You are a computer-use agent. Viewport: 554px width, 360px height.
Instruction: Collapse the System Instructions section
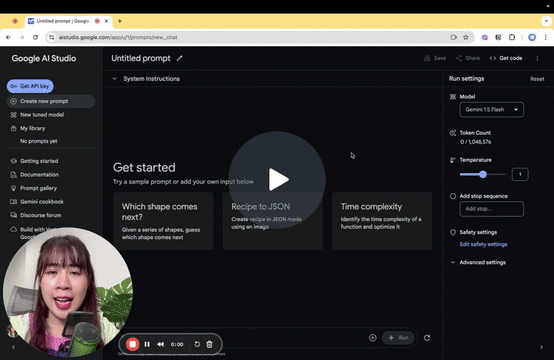[114, 79]
